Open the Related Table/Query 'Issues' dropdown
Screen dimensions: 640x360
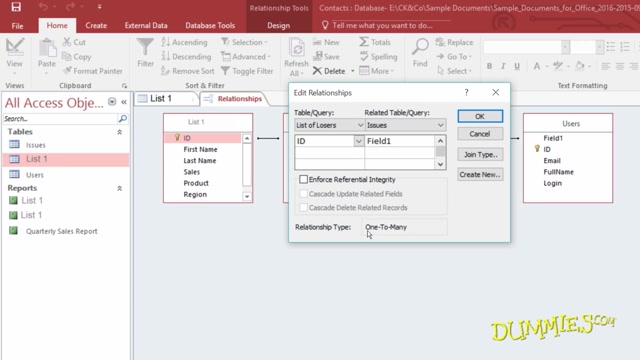440,125
